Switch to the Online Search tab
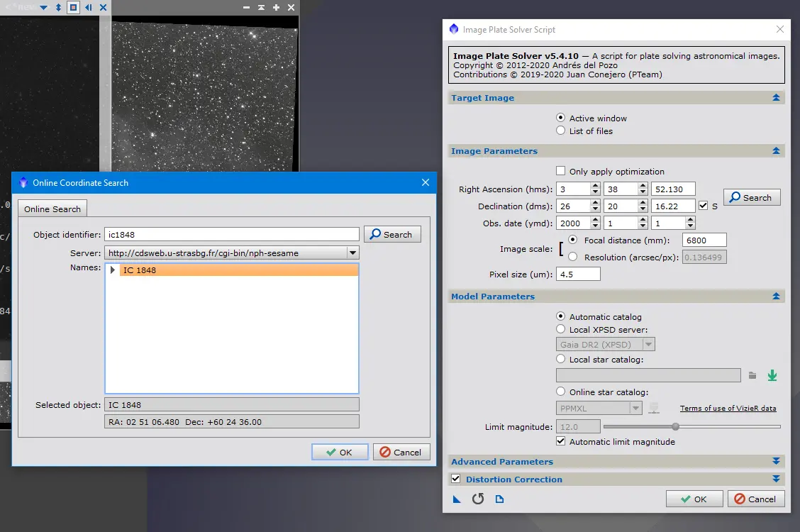The image size is (800, 532). [52, 209]
